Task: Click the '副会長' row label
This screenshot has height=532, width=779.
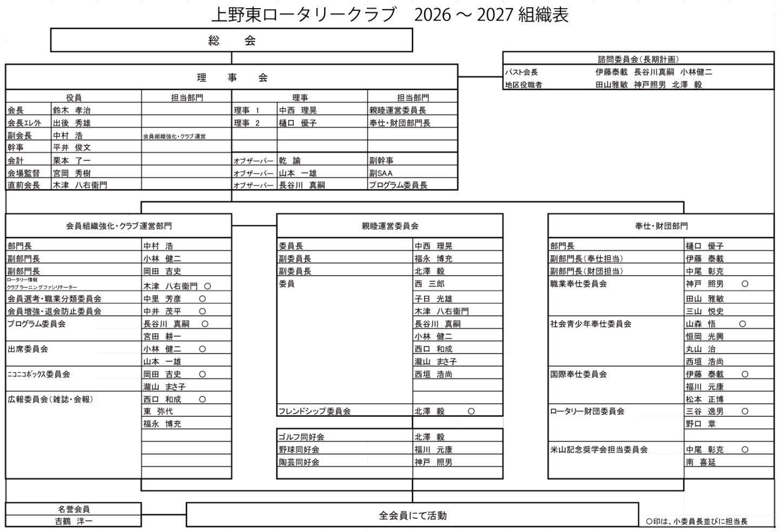Action: (19, 136)
